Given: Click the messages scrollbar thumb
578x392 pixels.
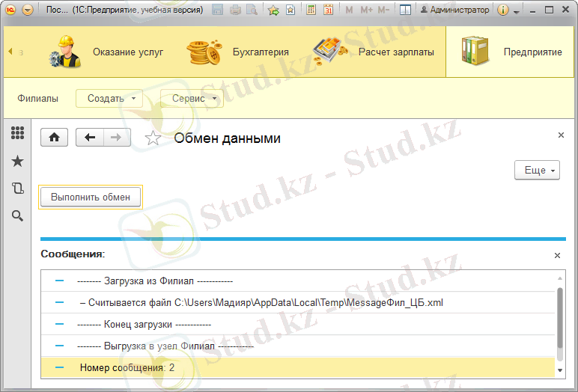Looking at the screenshot, I should coord(560,318).
